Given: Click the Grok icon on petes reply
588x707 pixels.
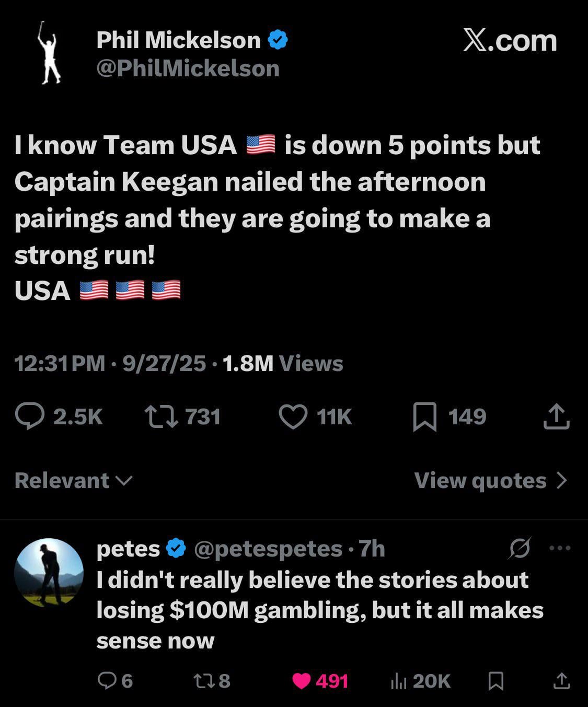Looking at the screenshot, I should [x=520, y=548].
